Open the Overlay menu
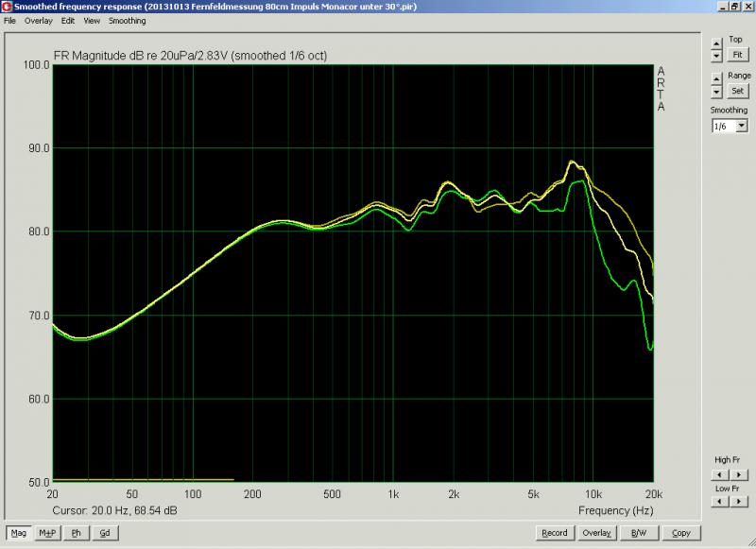Screen dimensions: 756x549 (x=39, y=21)
